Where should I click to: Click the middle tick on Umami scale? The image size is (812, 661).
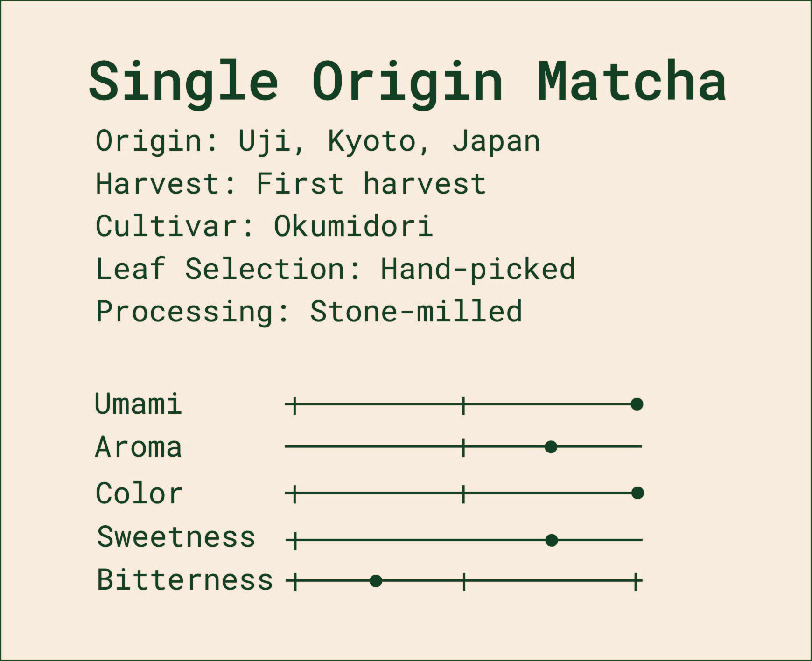463,404
